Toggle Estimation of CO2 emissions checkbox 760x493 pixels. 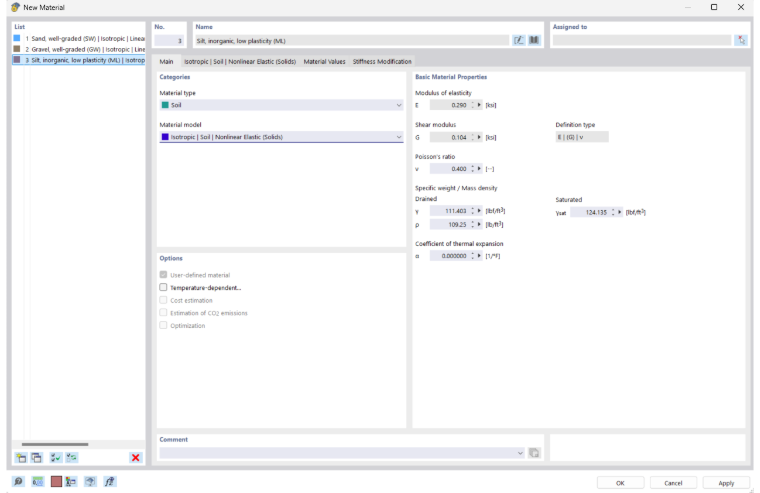point(163,313)
